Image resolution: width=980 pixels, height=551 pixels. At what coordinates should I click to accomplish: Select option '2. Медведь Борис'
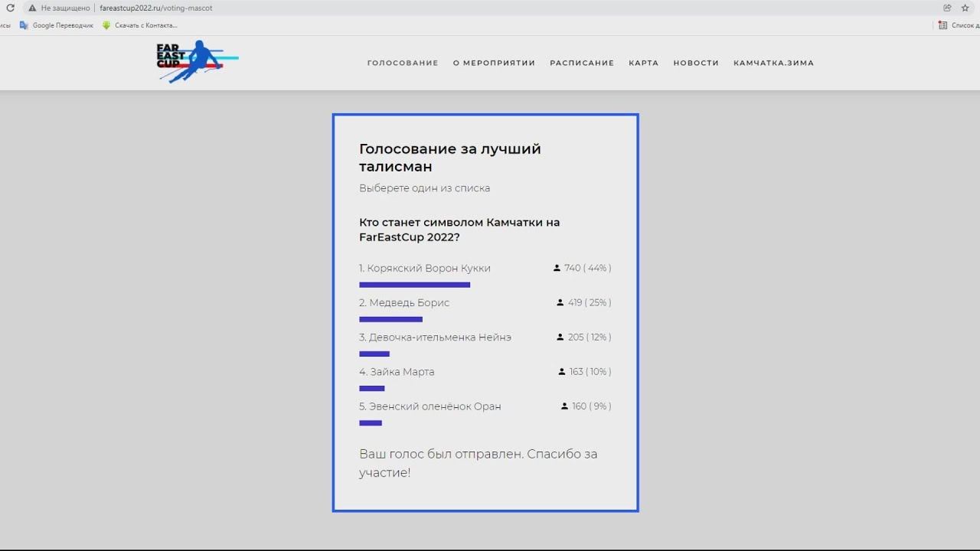pos(404,303)
